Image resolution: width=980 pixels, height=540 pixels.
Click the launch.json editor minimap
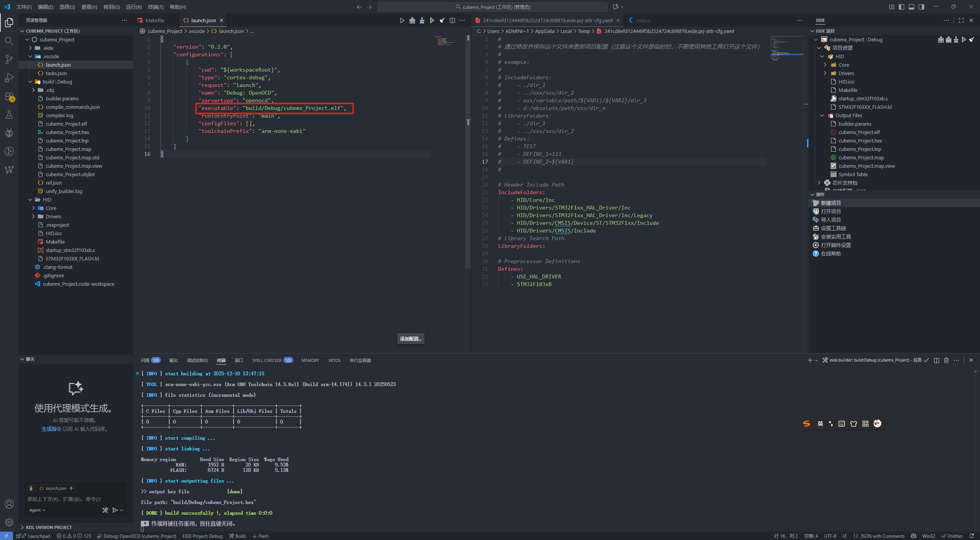click(444, 41)
